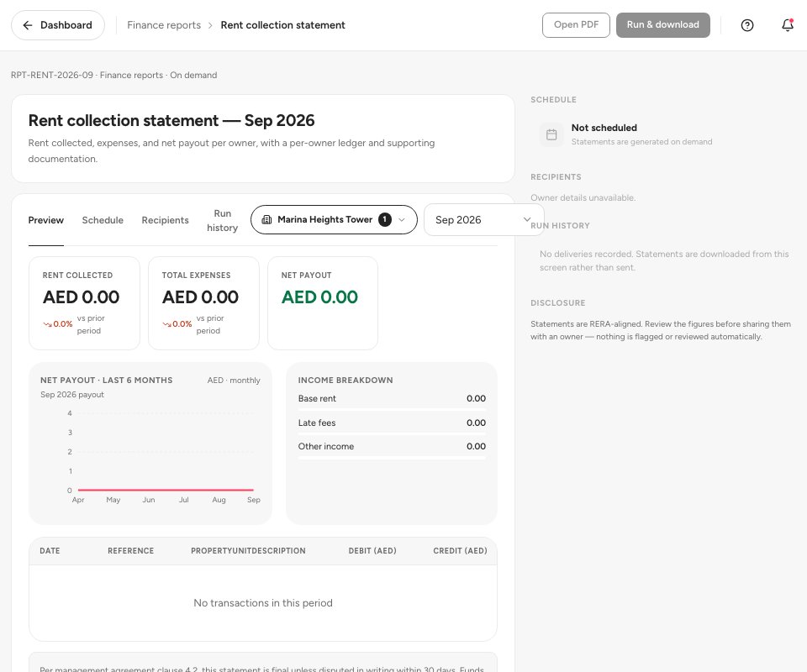Click the report ID RPT-RENT-2026-09 line
The width and height of the screenshot is (807, 672).
tap(113, 75)
